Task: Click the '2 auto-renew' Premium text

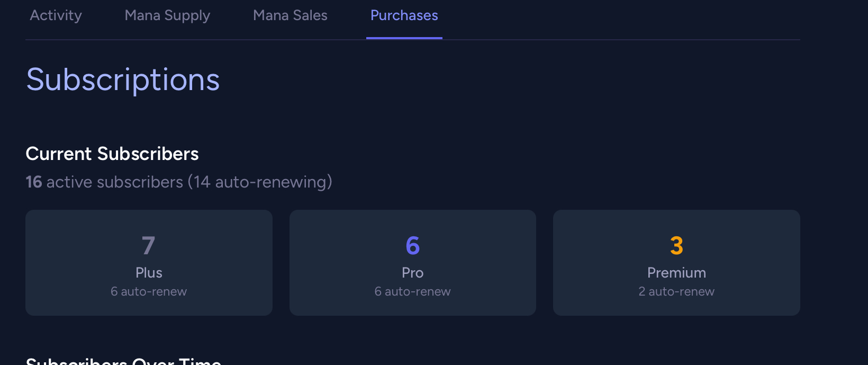Action: click(x=676, y=292)
